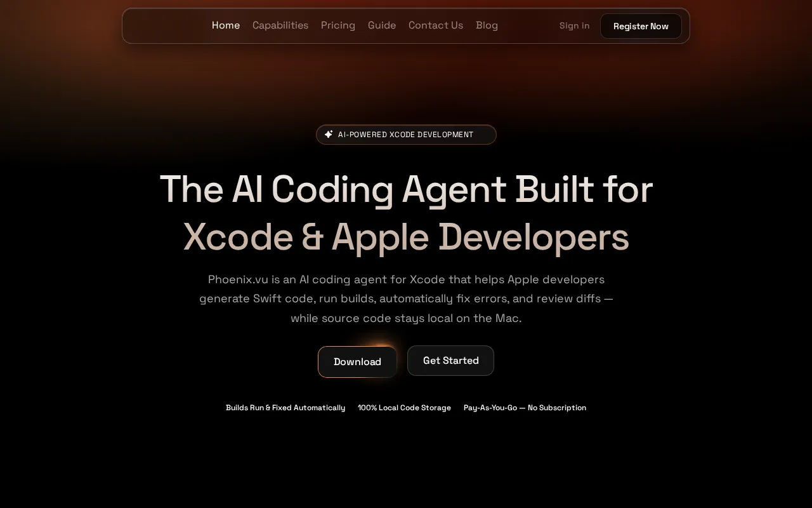Open the Home nav link
This screenshot has height=508, width=812.
226,25
